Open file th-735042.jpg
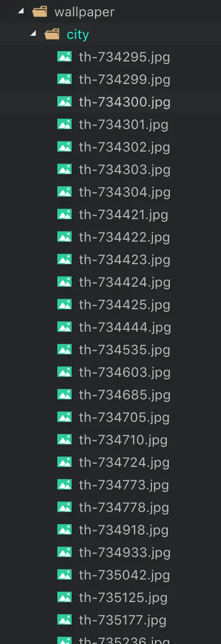Screen dimensions: 221x644 pyautogui.click(x=125, y=575)
